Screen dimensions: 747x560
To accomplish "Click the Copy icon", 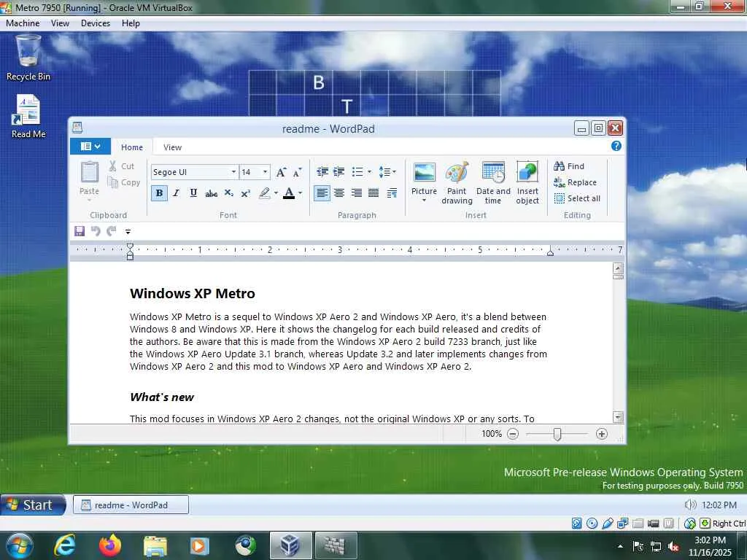I will click(112, 182).
